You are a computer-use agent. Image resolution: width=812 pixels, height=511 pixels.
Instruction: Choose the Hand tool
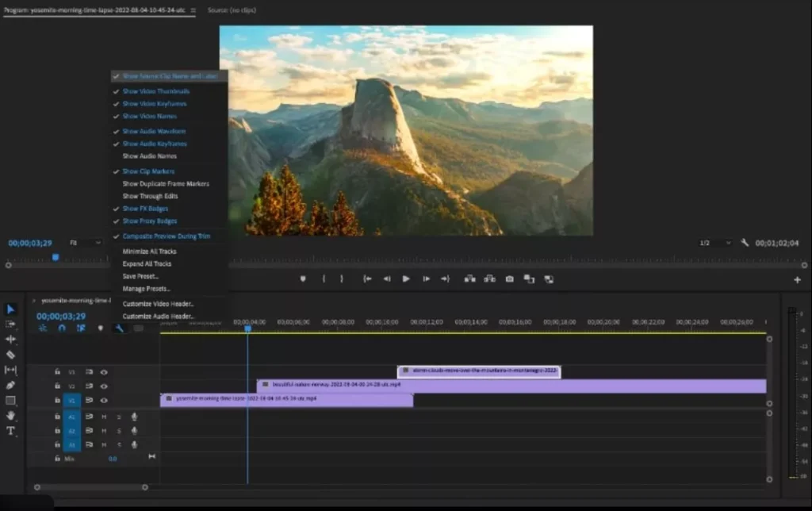click(10, 415)
